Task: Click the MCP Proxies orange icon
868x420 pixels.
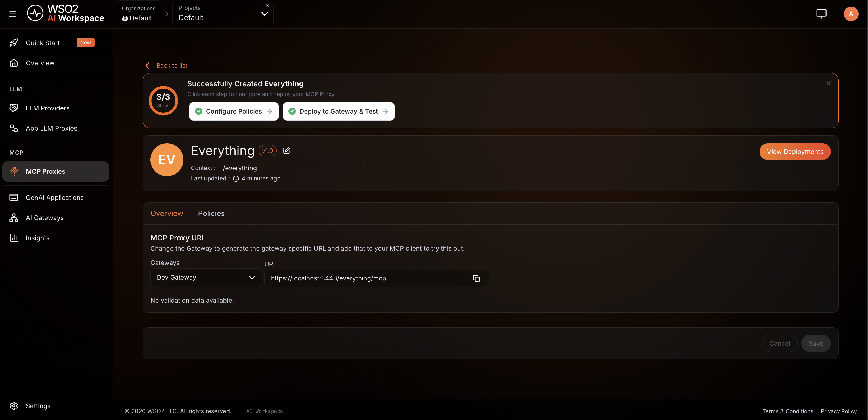Action: [x=14, y=171]
